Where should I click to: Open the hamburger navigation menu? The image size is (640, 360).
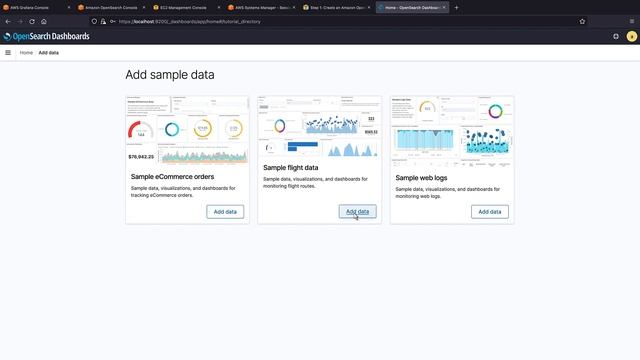tap(8, 53)
